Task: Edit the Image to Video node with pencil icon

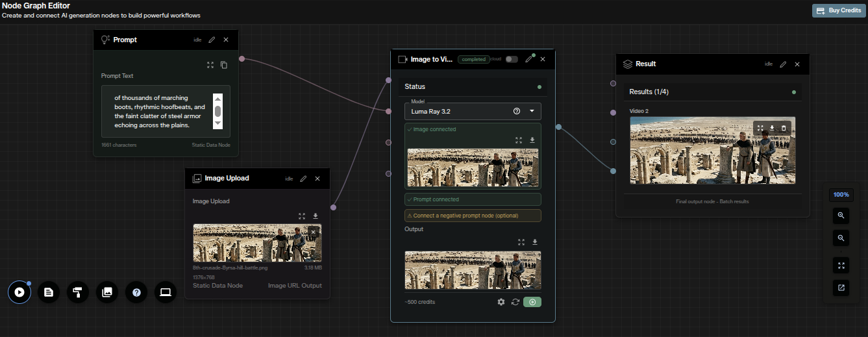Action: (x=528, y=59)
